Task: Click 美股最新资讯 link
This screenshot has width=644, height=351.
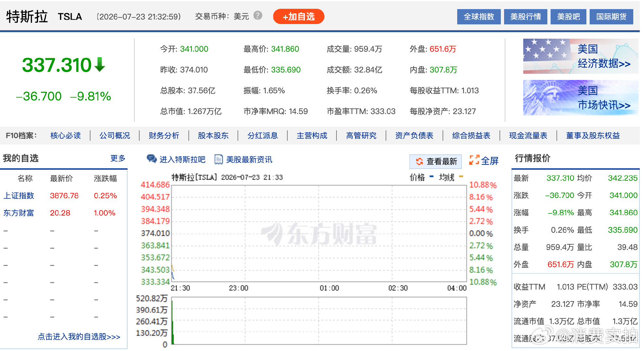Action: click(x=249, y=160)
